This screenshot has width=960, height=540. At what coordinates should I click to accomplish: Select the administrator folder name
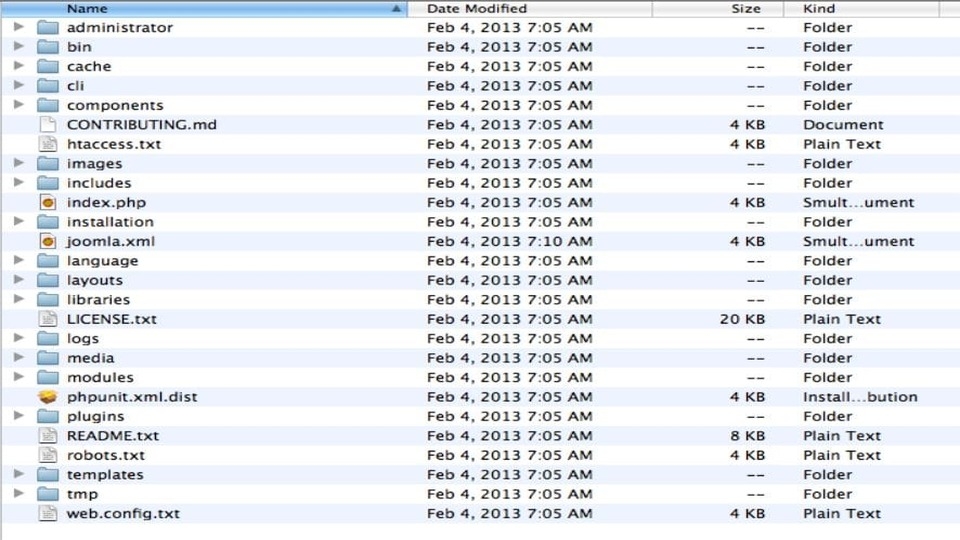[x=120, y=28]
